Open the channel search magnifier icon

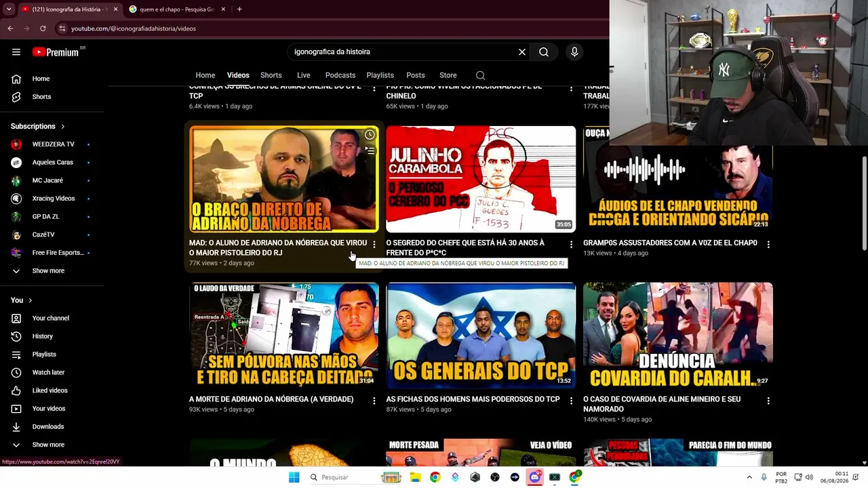(x=480, y=75)
